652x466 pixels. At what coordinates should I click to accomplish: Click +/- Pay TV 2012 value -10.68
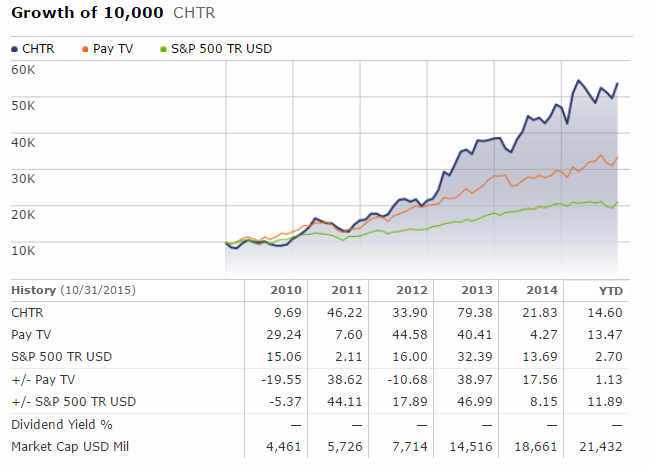(408, 380)
